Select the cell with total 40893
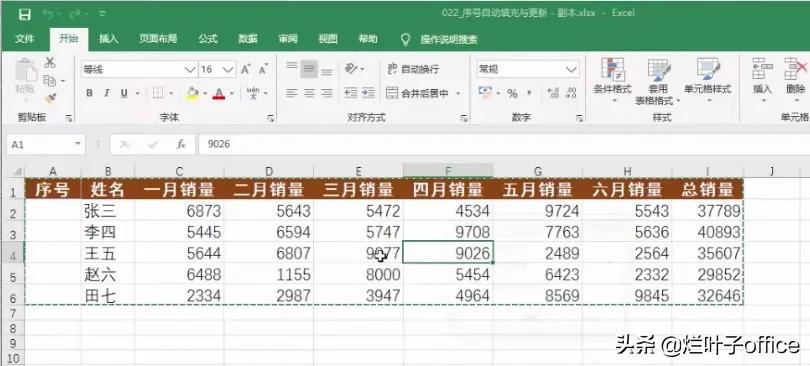The image size is (810, 366). [708, 232]
